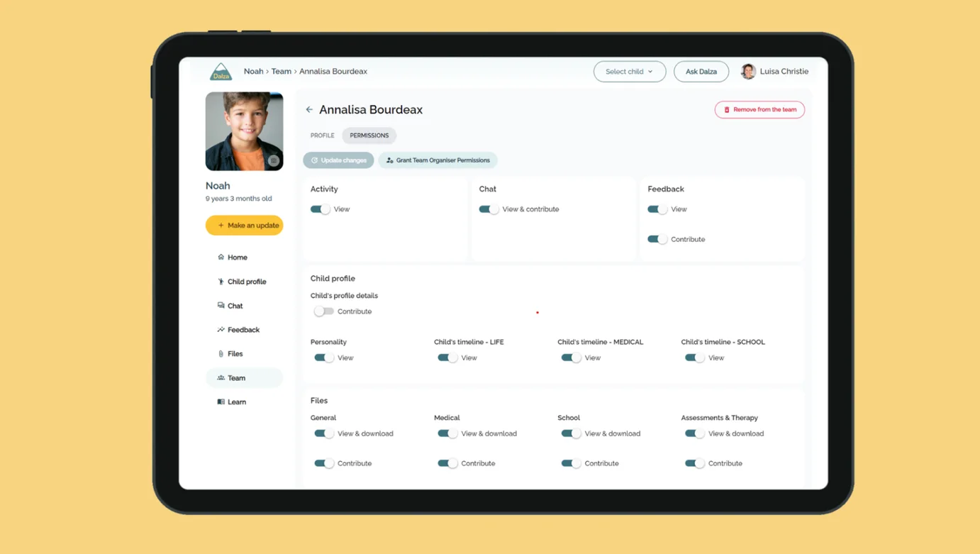980x554 pixels.
Task: Click the Make an update button
Action: point(244,225)
